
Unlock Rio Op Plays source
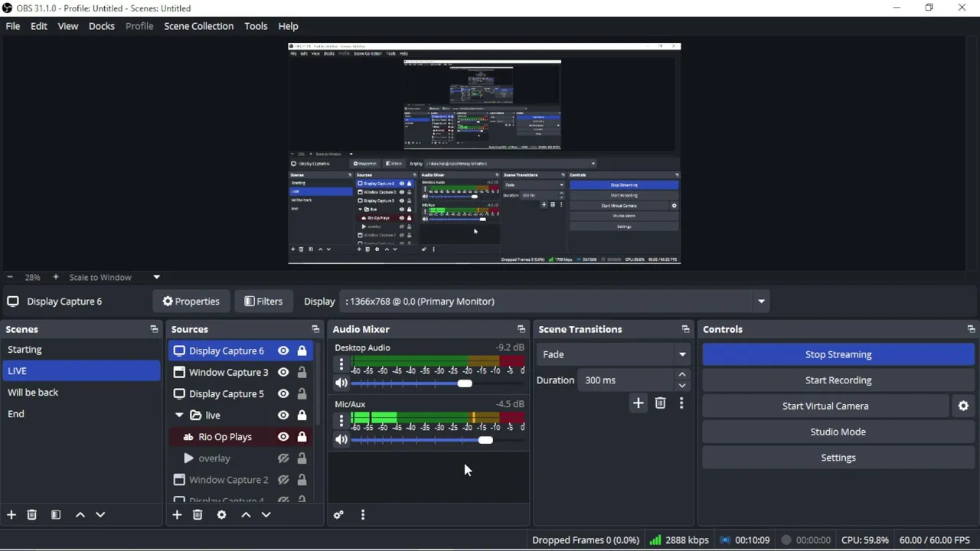pos(302,437)
